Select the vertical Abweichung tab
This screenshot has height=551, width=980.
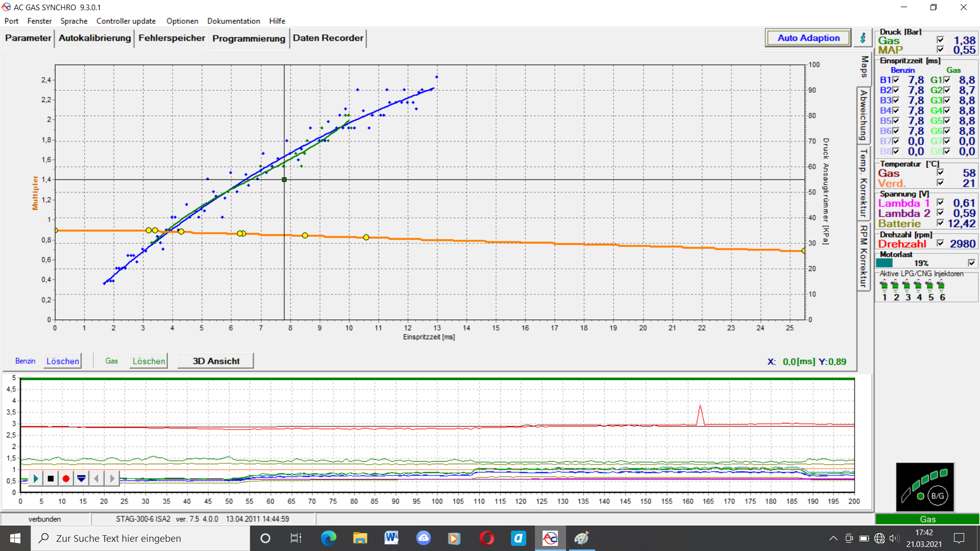click(863, 115)
